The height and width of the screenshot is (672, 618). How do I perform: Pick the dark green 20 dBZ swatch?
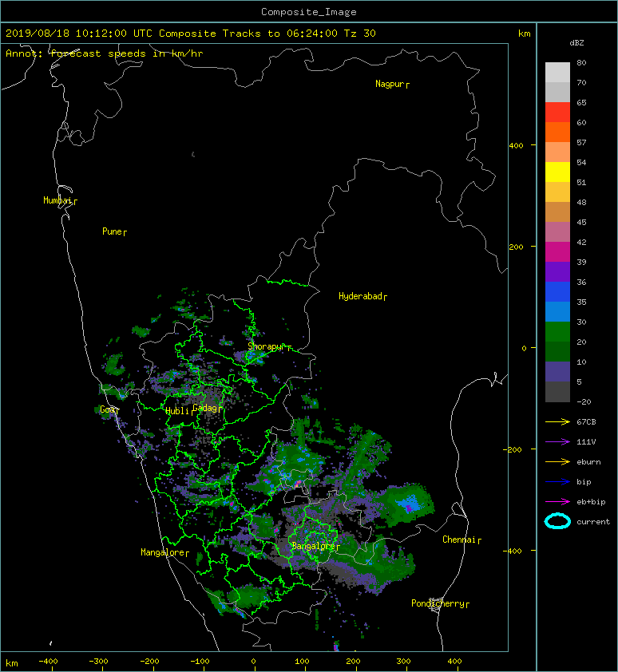(557, 351)
